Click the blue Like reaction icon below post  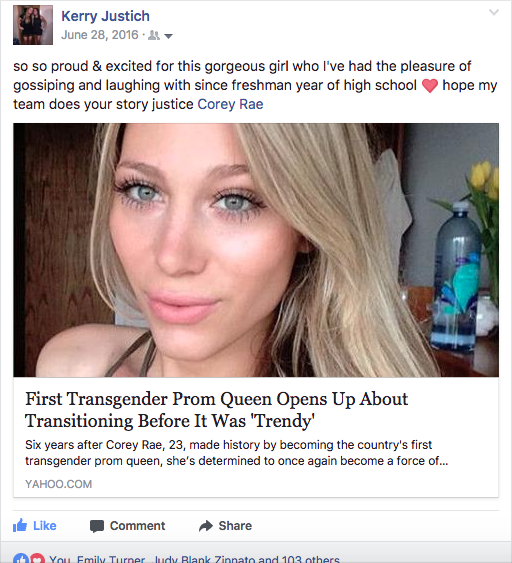[20, 558]
